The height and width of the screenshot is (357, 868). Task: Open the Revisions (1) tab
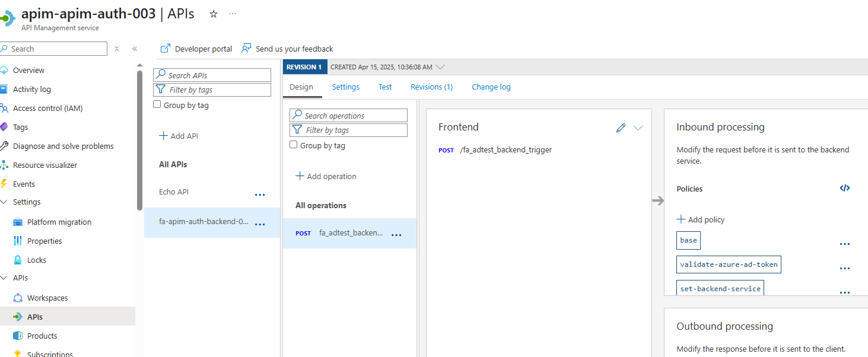[431, 87]
